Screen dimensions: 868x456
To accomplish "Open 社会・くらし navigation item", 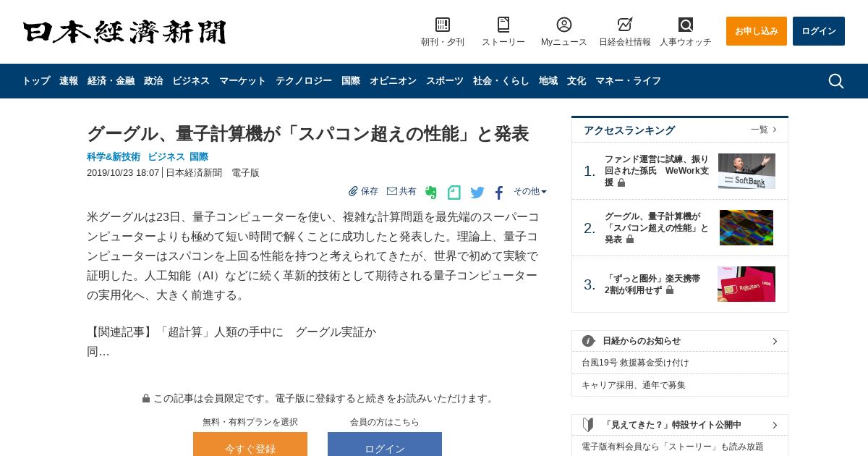I will (501, 81).
